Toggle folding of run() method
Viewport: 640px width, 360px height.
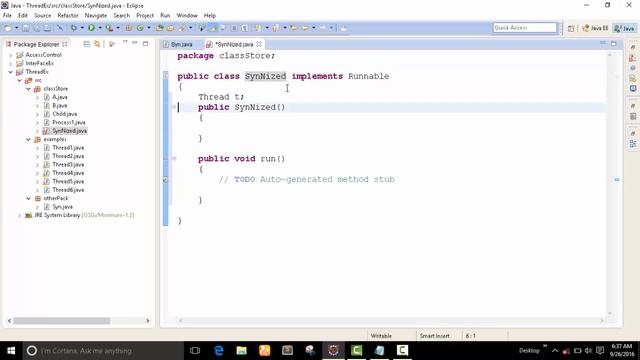[174, 158]
